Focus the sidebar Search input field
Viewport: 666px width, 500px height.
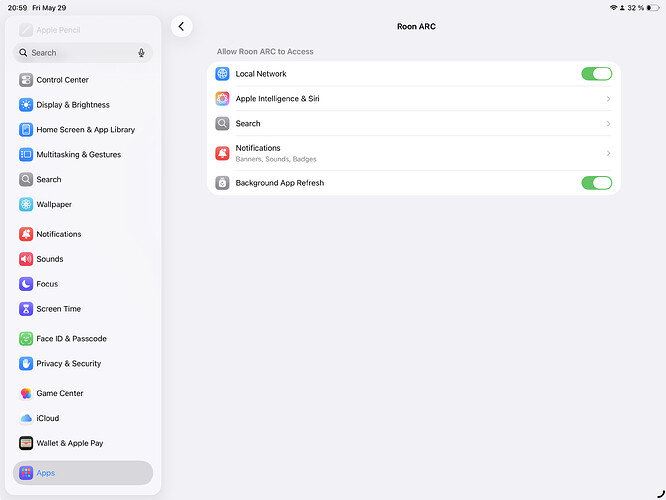pyautogui.click(x=83, y=53)
